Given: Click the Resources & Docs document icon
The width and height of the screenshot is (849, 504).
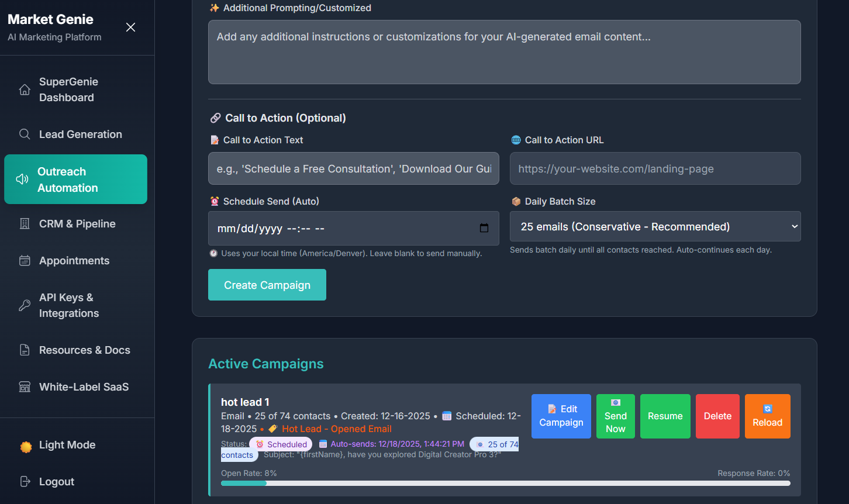Looking at the screenshot, I should pos(25,350).
